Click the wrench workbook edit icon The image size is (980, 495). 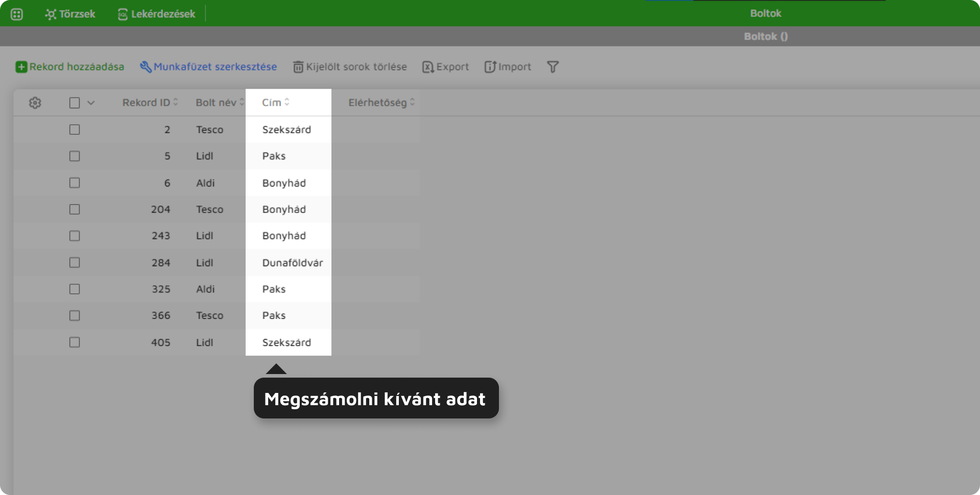click(146, 67)
